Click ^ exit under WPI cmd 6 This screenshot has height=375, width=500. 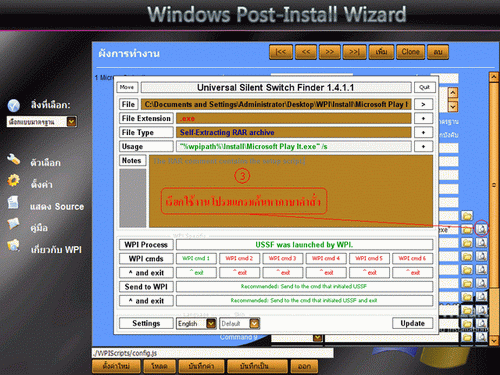413,272
